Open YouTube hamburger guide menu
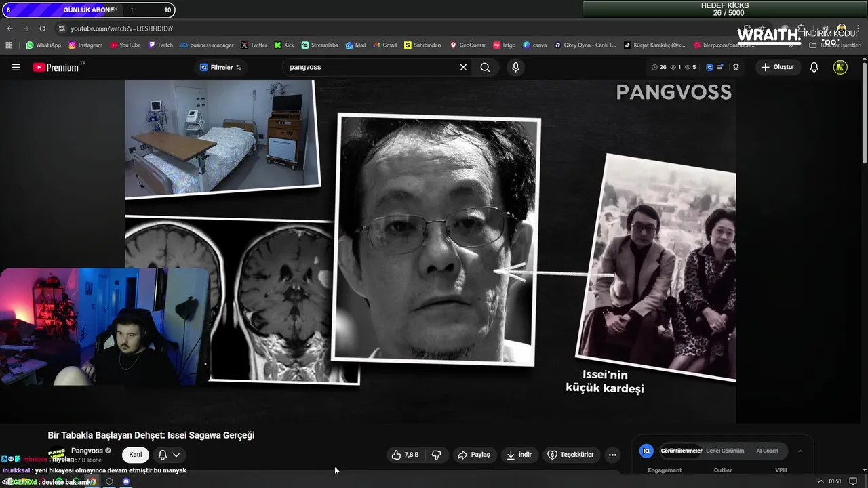Screen dimensions: 868x488 (x=16, y=67)
